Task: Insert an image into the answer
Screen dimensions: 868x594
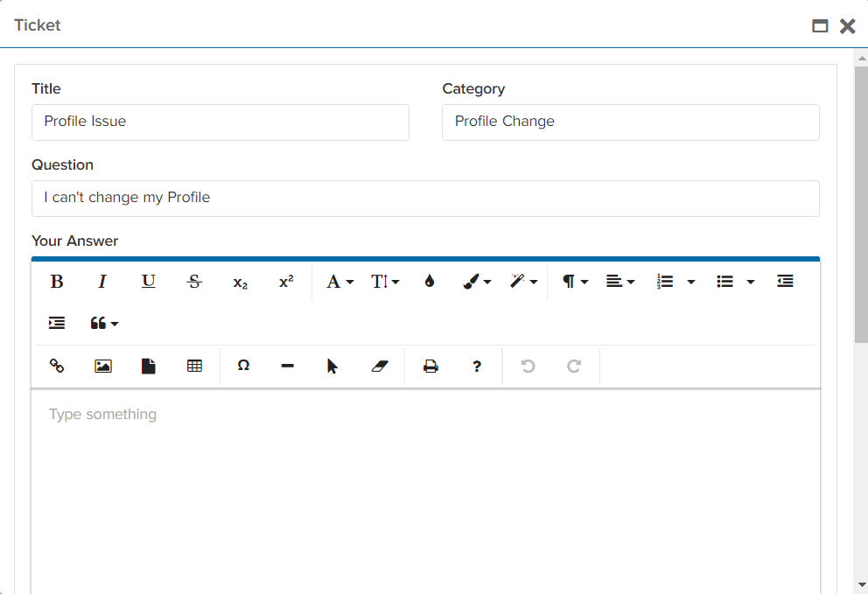Action: 103,367
